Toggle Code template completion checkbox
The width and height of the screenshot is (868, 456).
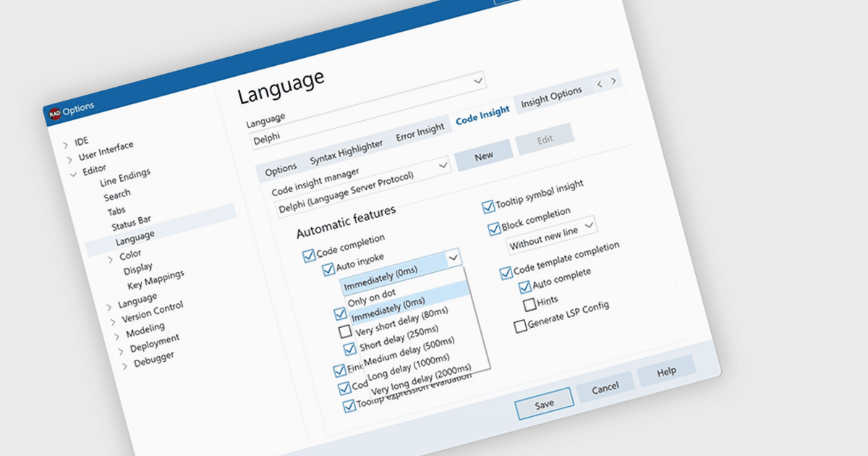506,273
